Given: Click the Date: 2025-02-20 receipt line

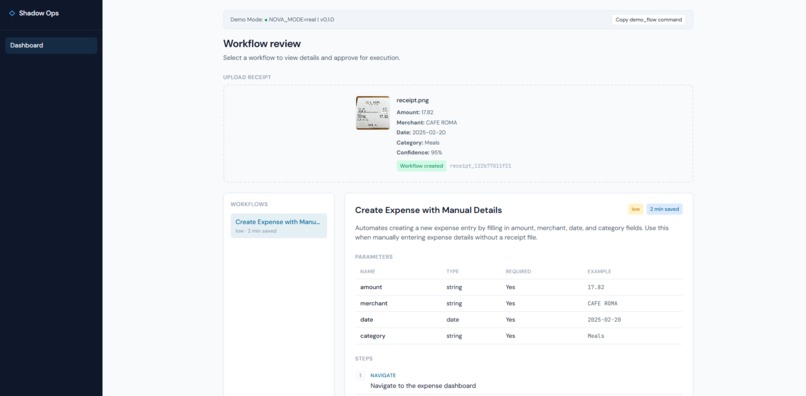Looking at the screenshot, I should click(x=421, y=132).
